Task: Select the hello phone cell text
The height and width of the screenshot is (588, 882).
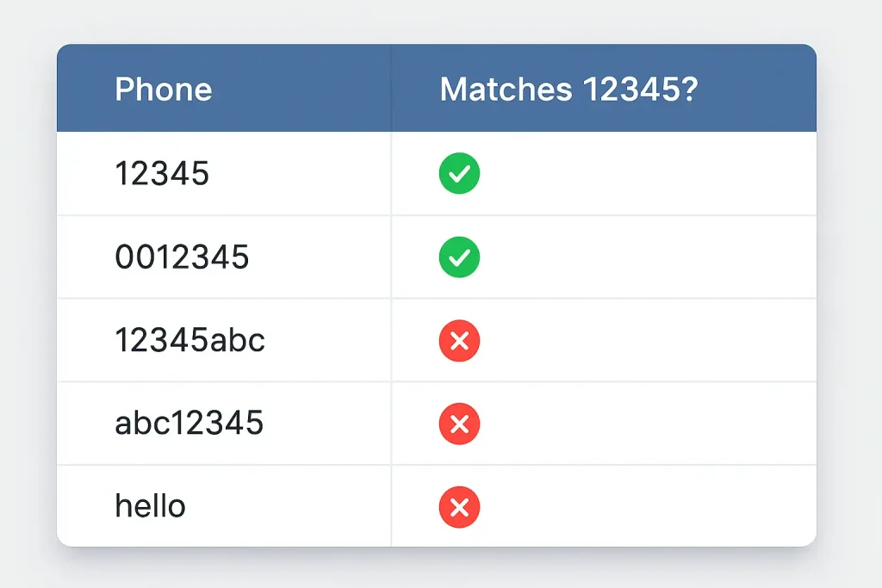Action: 150,506
